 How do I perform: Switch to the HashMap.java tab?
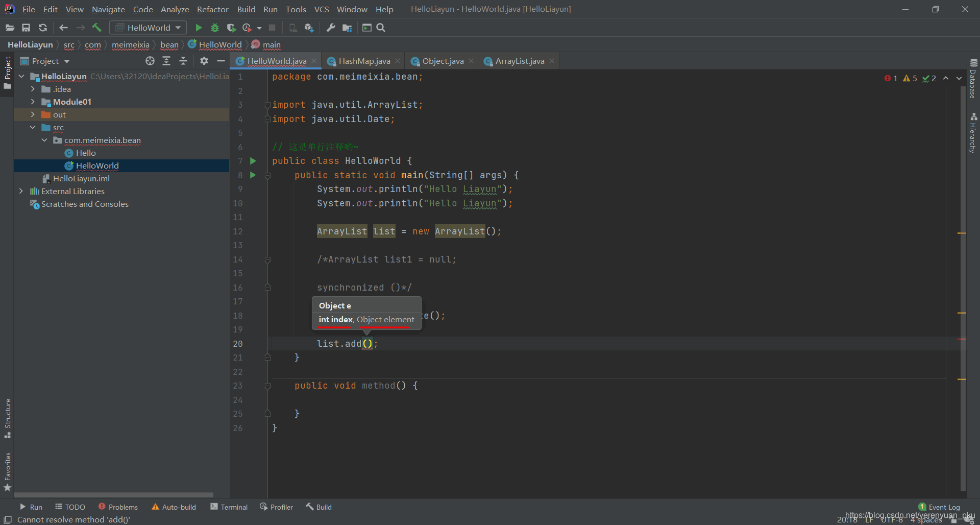(x=364, y=61)
